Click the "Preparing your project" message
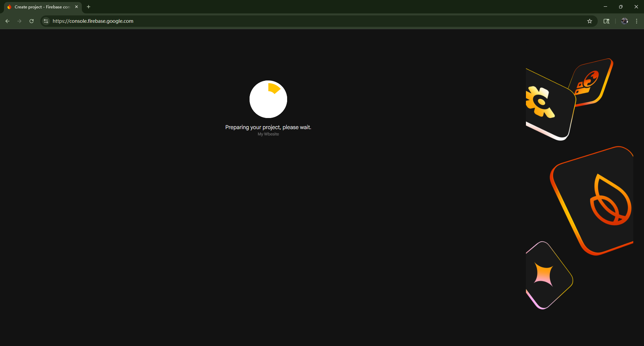644x346 pixels. pos(268,127)
